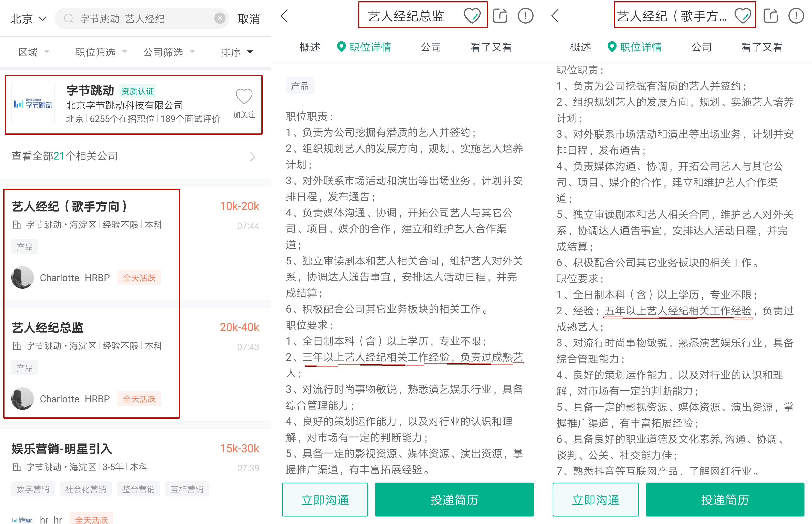Click the 全天活跃 badge under 艺人经纪总监

pos(139,399)
